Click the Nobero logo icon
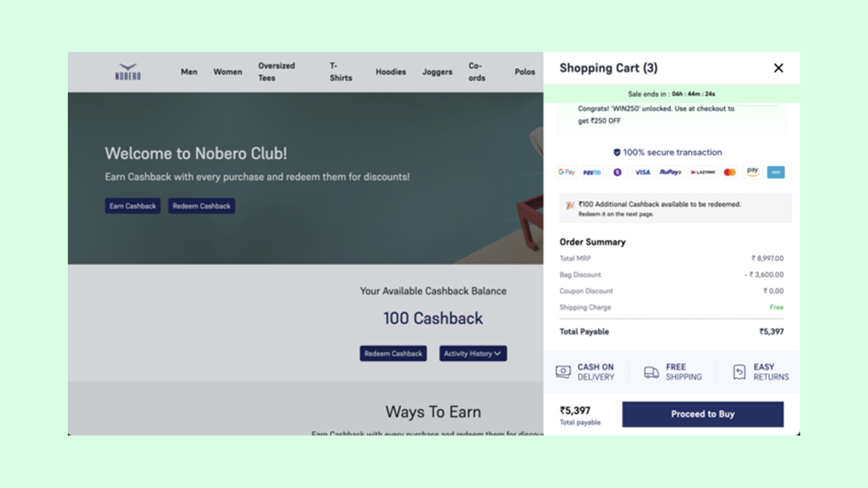This screenshot has width=868, height=488. [128, 72]
